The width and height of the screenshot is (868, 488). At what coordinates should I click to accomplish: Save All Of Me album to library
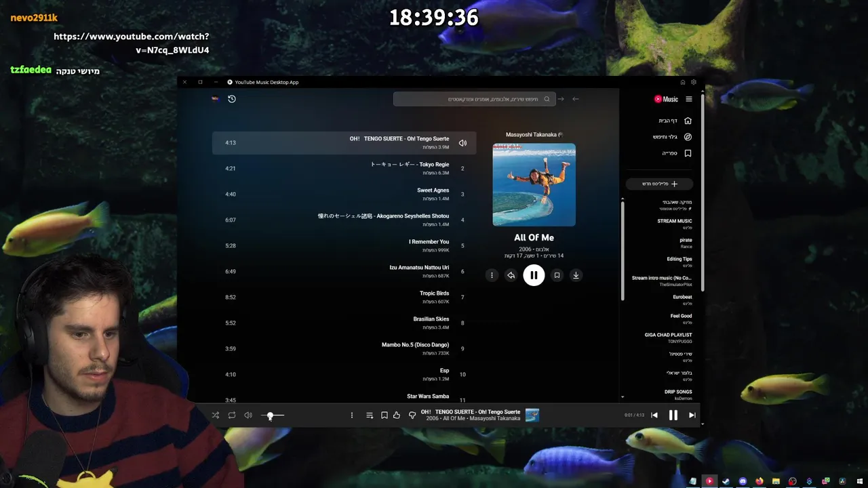(x=557, y=275)
